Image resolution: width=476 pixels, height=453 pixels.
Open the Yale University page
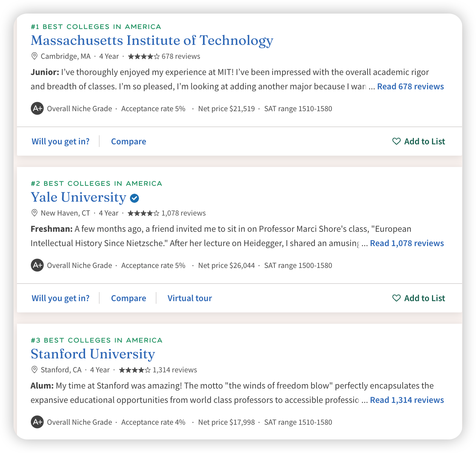78,197
